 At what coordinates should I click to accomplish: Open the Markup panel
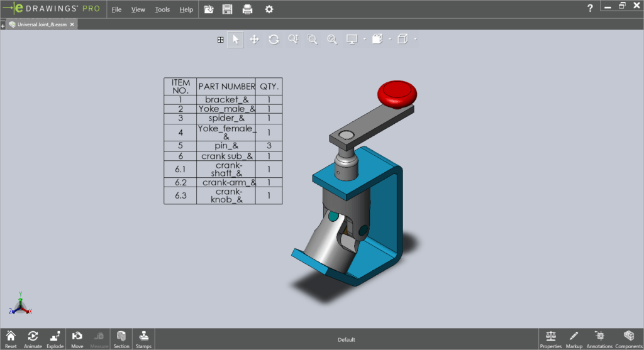pyautogui.click(x=574, y=339)
